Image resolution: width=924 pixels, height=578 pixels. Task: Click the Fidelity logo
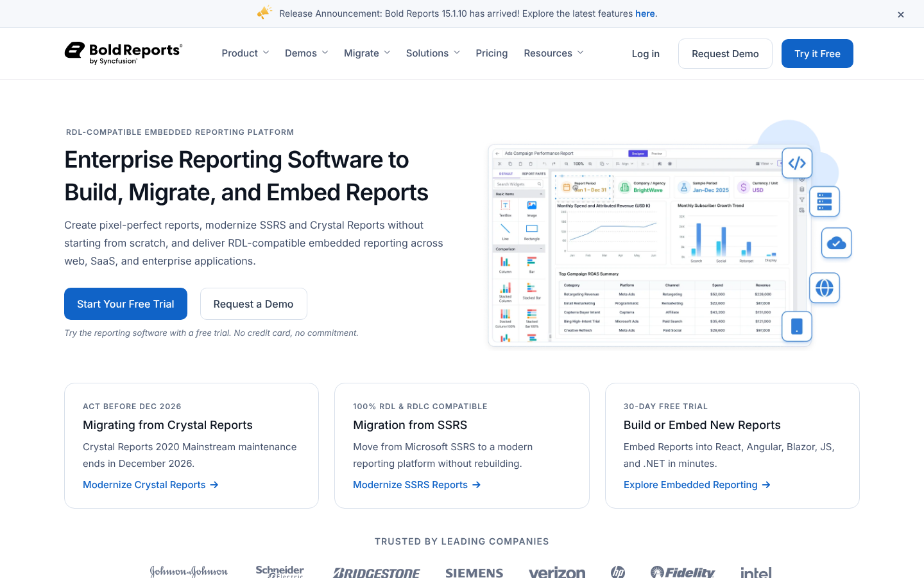point(682,572)
